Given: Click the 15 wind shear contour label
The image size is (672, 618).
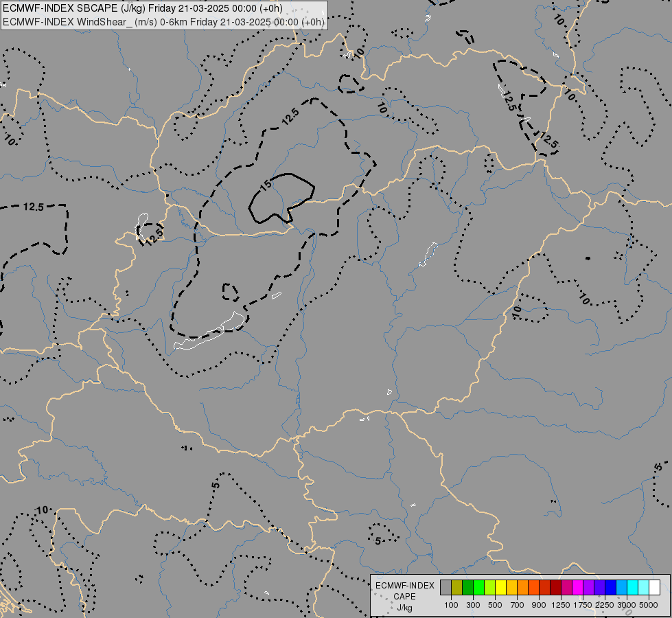Looking at the screenshot, I should tap(265, 185).
